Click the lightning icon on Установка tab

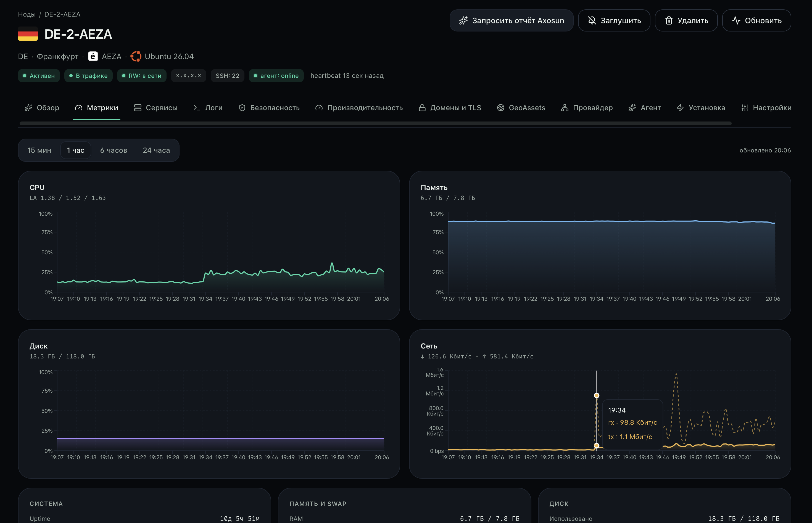tap(680, 108)
